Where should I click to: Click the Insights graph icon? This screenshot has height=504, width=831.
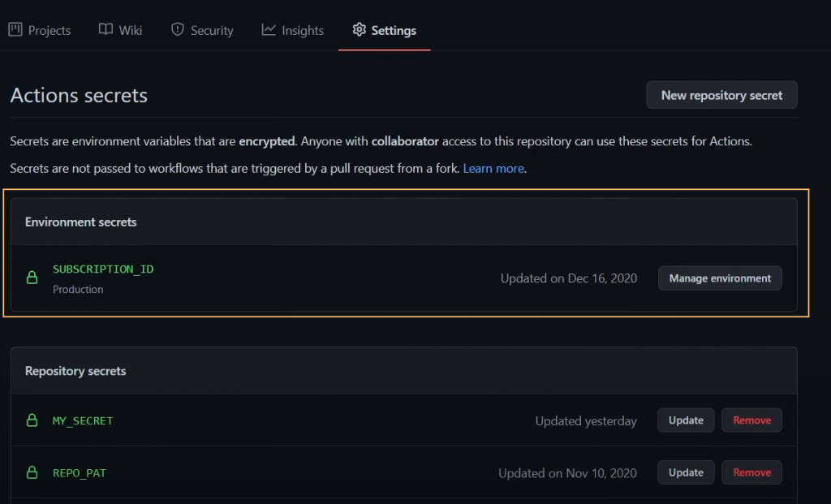[x=269, y=30]
